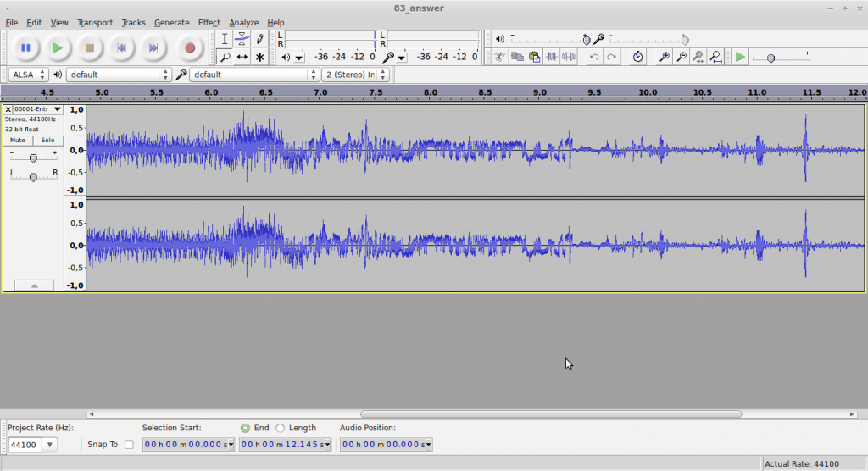The image size is (868, 471).
Task: Select the Draw pencil tool
Action: click(x=260, y=39)
